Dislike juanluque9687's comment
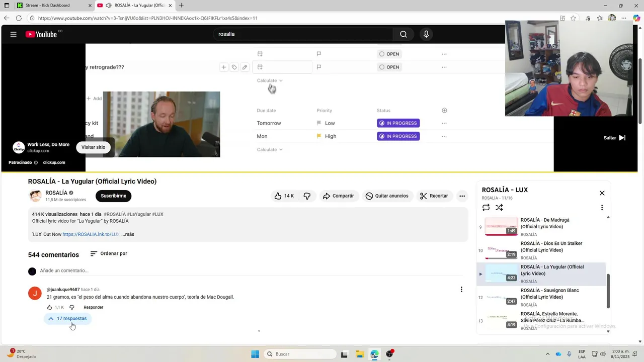The image size is (644, 362). (71, 307)
